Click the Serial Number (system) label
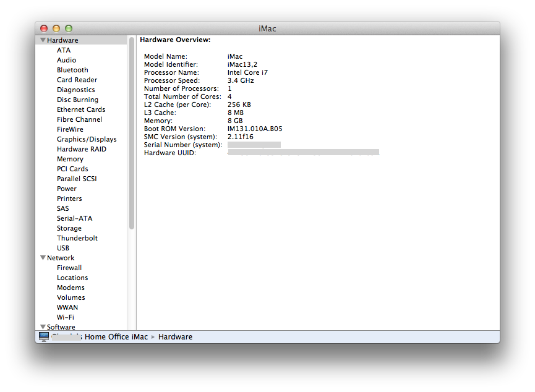This screenshot has width=535, height=392. tap(183, 145)
